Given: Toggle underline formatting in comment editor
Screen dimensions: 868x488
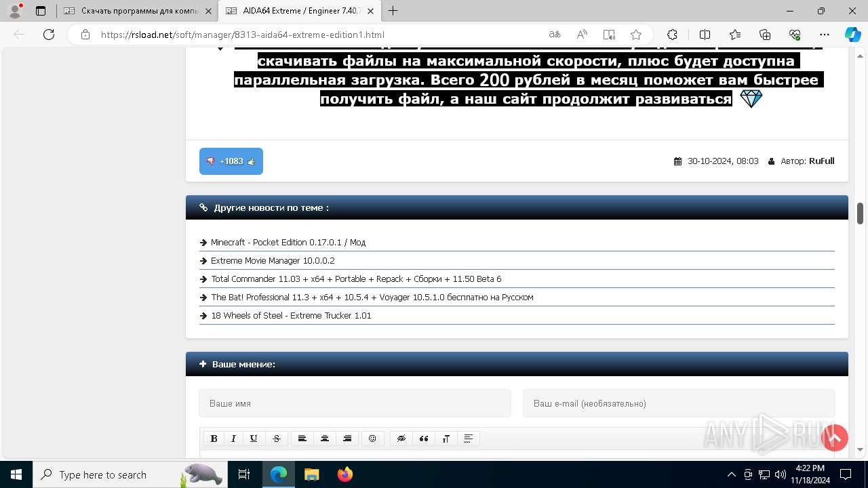Looking at the screenshot, I should [x=254, y=439].
